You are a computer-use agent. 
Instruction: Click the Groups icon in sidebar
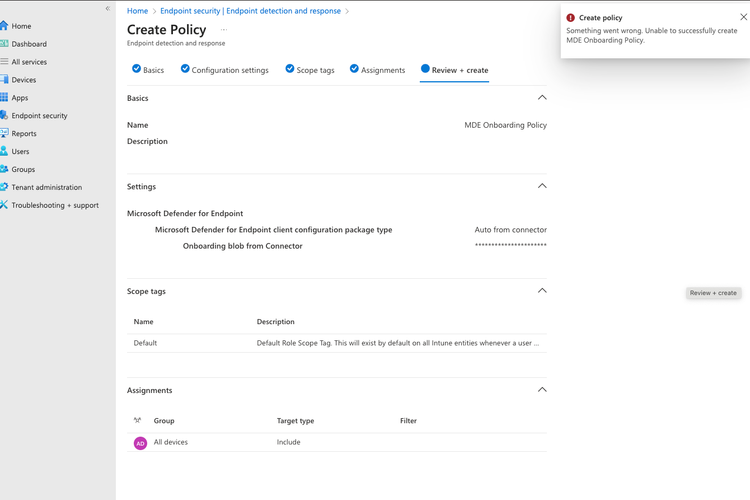pyautogui.click(x=4, y=169)
